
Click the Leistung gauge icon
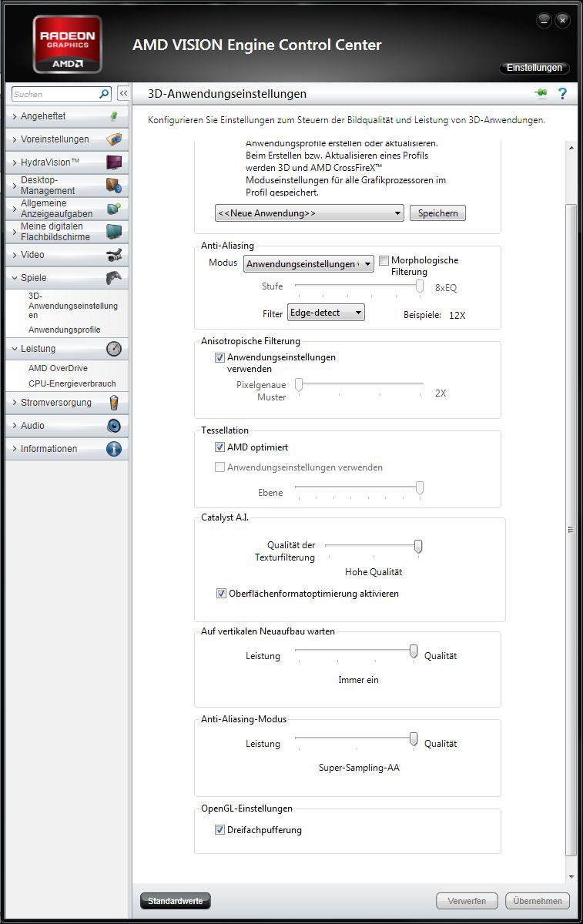pos(114,349)
